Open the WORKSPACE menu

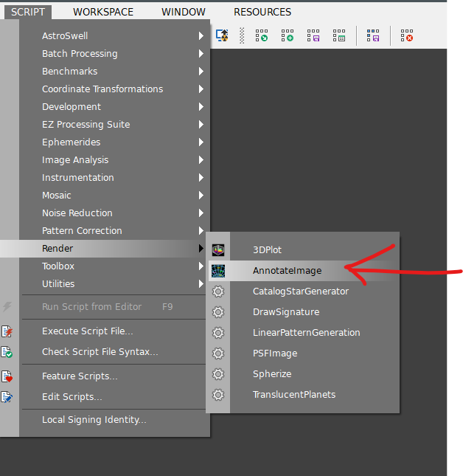[x=103, y=12]
